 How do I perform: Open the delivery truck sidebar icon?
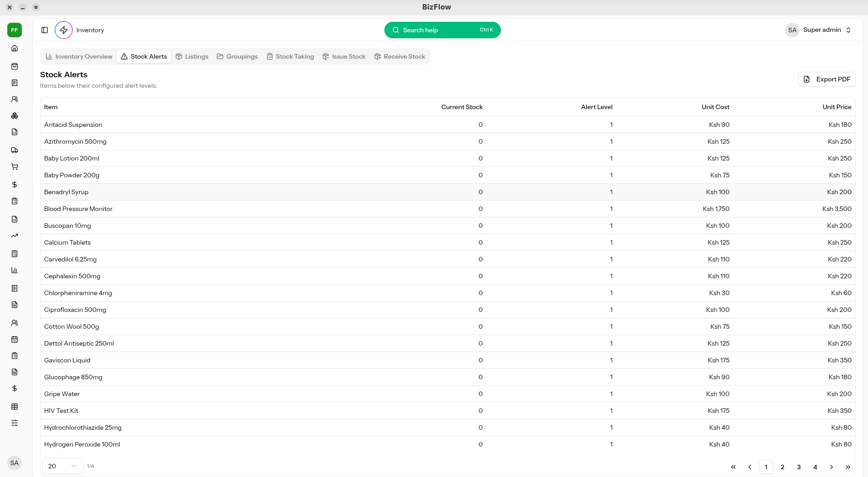click(x=15, y=150)
